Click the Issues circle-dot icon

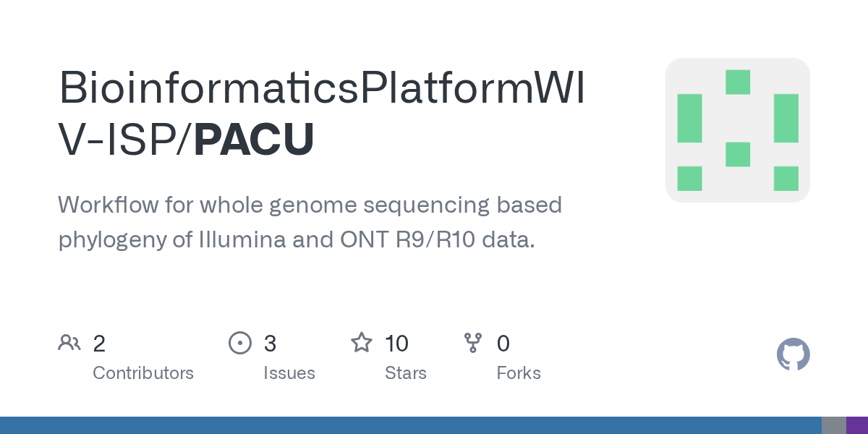click(239, 343)
